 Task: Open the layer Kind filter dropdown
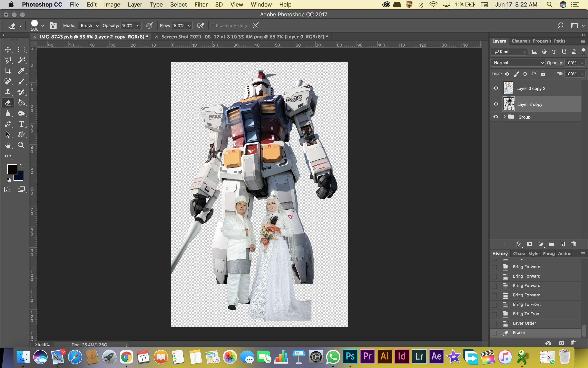[x=509, y=52]
